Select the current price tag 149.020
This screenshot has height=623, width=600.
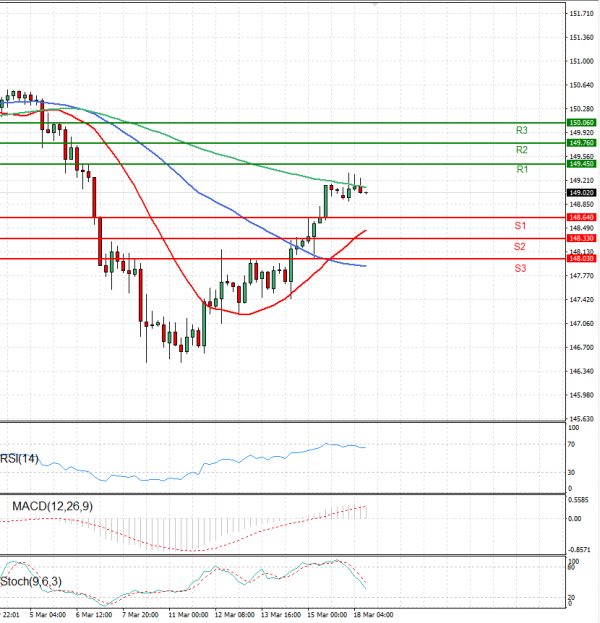tap(581, 193)
